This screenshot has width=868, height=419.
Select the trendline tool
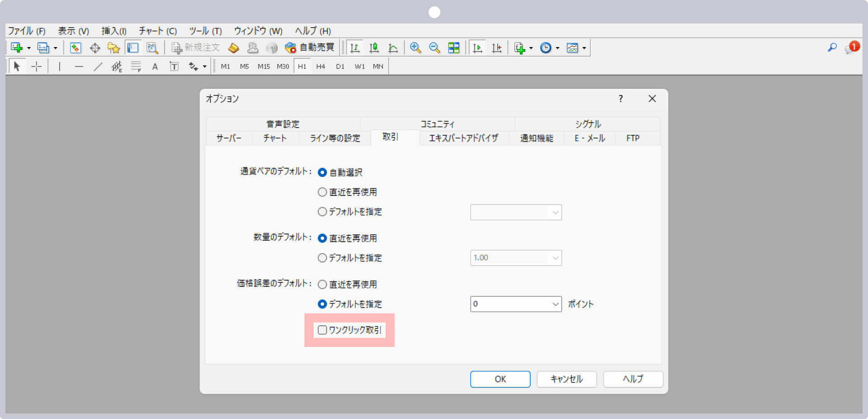[98, 67]
